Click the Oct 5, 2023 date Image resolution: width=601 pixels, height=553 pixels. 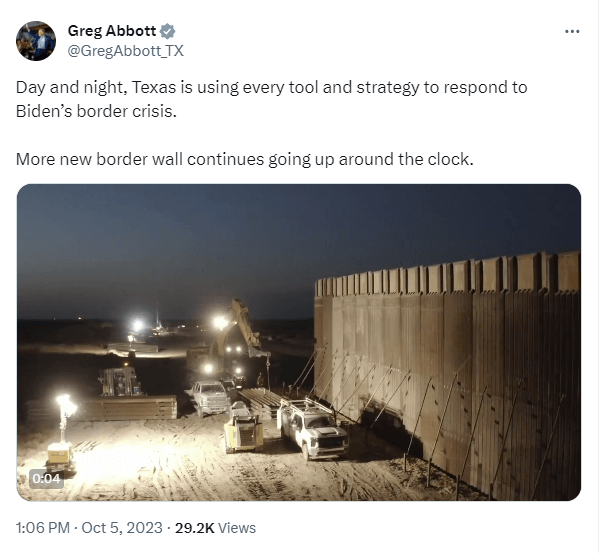pos(122,528)
